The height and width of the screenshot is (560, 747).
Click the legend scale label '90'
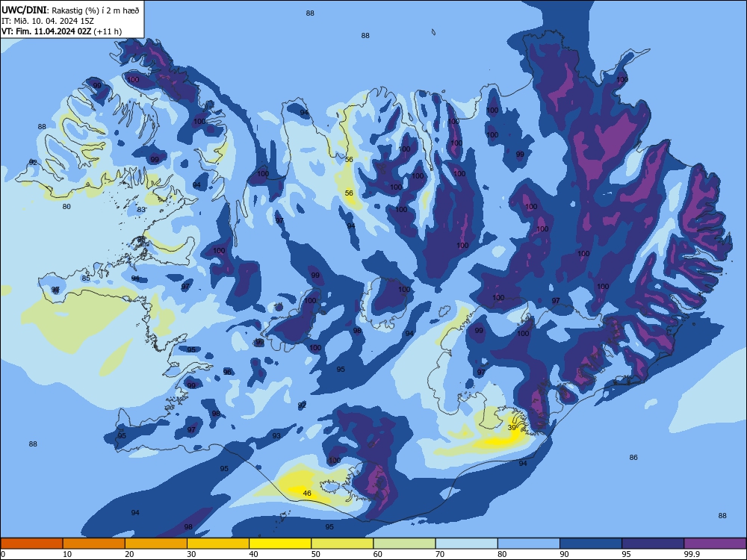pos(564,554)
